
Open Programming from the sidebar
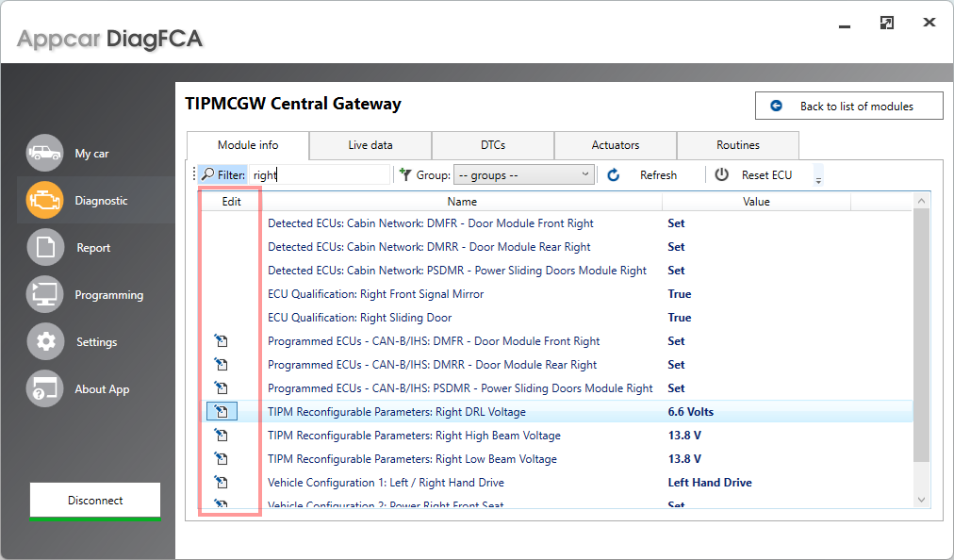[45, 294]
